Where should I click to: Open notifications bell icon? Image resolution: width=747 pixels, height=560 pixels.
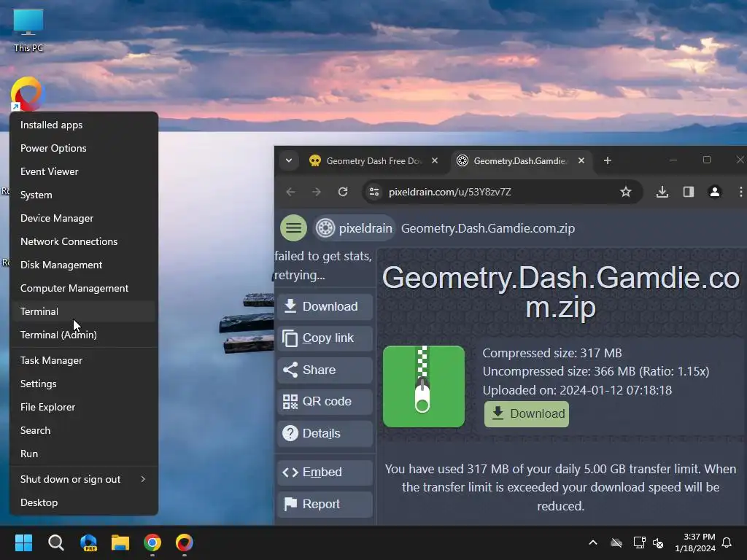click(727, 542)
